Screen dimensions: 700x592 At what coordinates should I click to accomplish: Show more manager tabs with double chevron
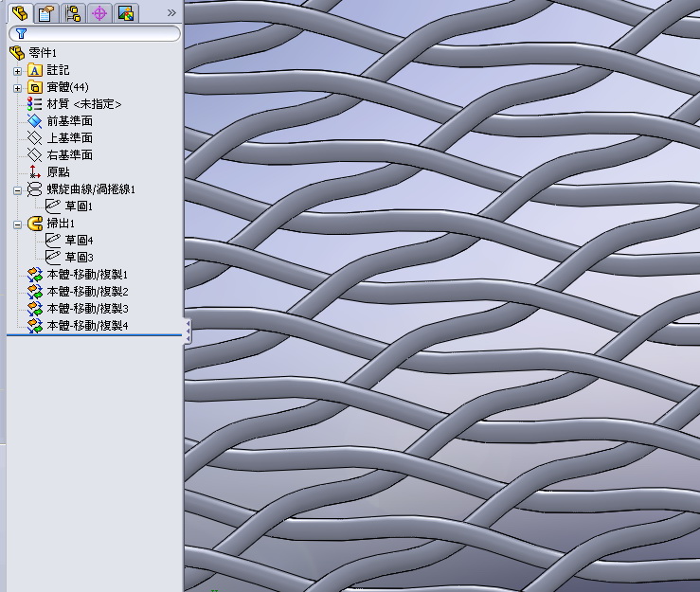pos(171,13)
